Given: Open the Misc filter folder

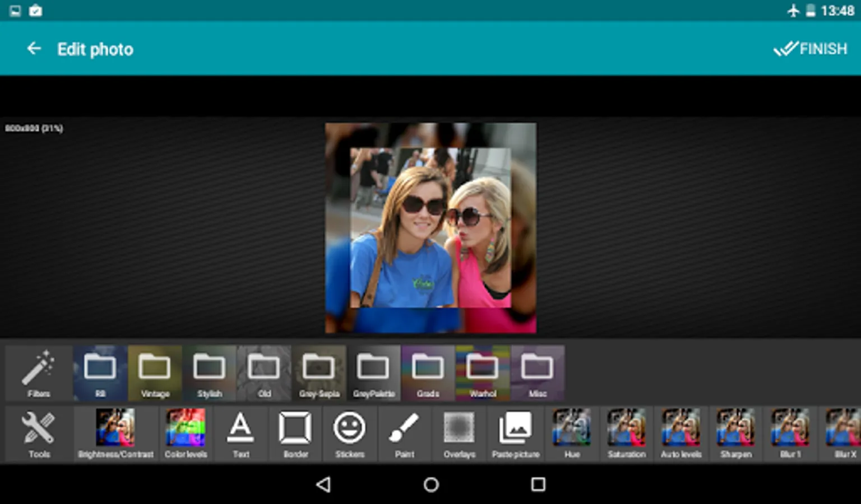Looking at the screenshot, I should [537, 373].
